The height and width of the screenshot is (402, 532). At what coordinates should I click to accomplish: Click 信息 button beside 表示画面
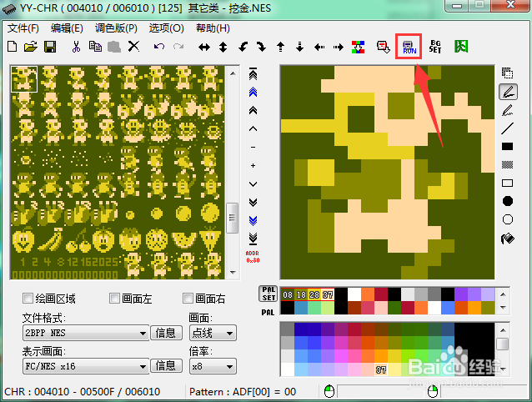[166, 365]
